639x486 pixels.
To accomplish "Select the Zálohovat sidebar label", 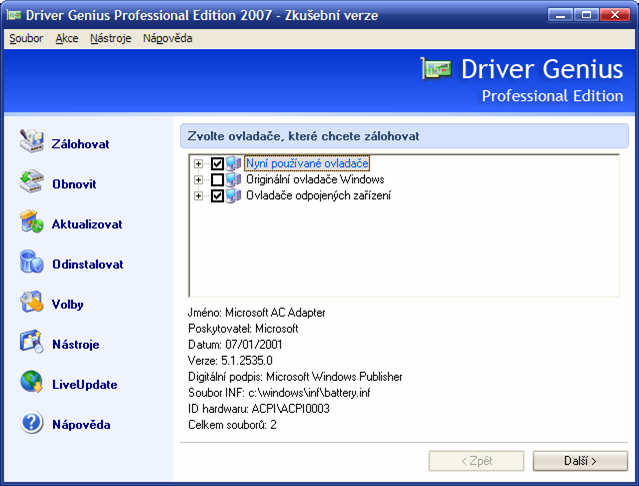I will tap(80, 144).
